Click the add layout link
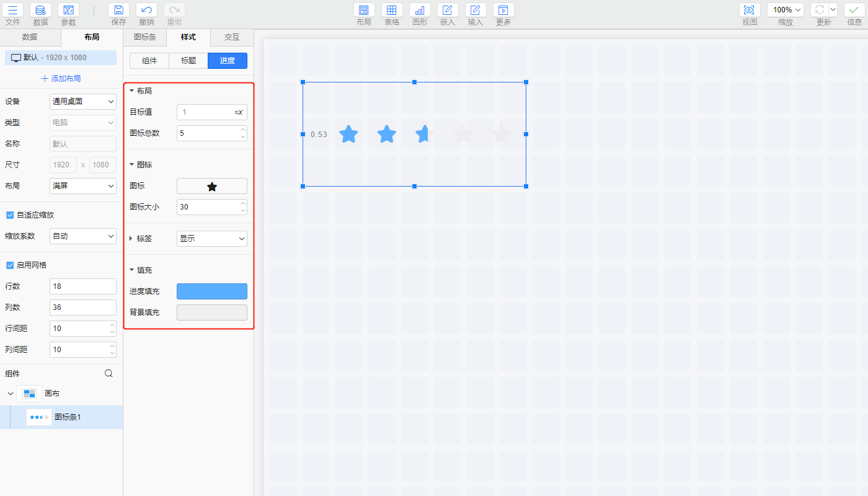This screenshot has width=868, height=496. coord(61,79)
